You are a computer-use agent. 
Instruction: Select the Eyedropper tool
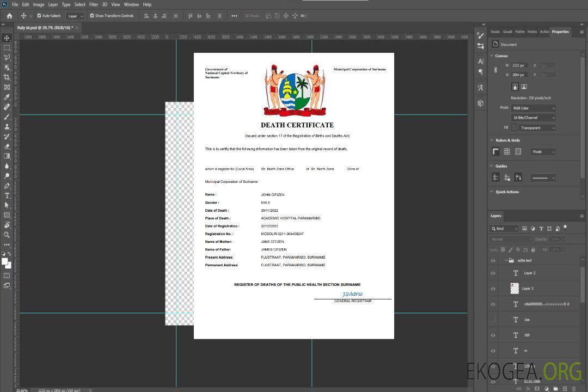pos(7,97)
